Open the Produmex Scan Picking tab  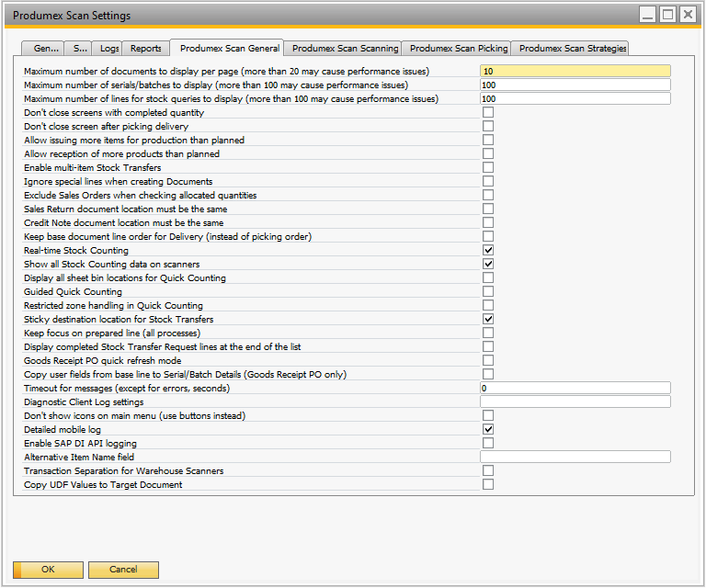pyautogui.click(x=458, y=48)
